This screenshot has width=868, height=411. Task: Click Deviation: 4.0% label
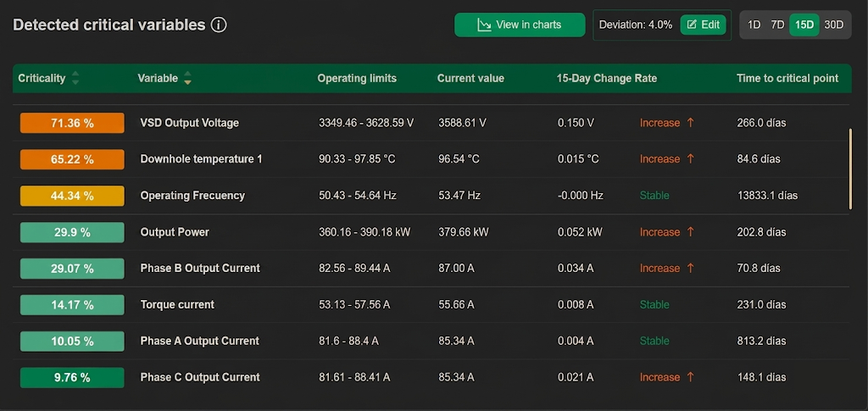[x=636, y=25]
